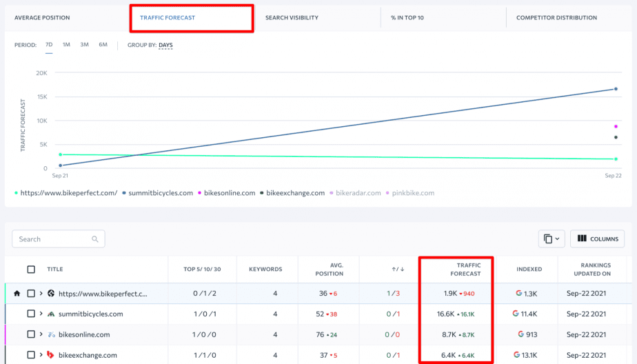
Task: Open the Search Visibility tab
Action: click(292, 18)
